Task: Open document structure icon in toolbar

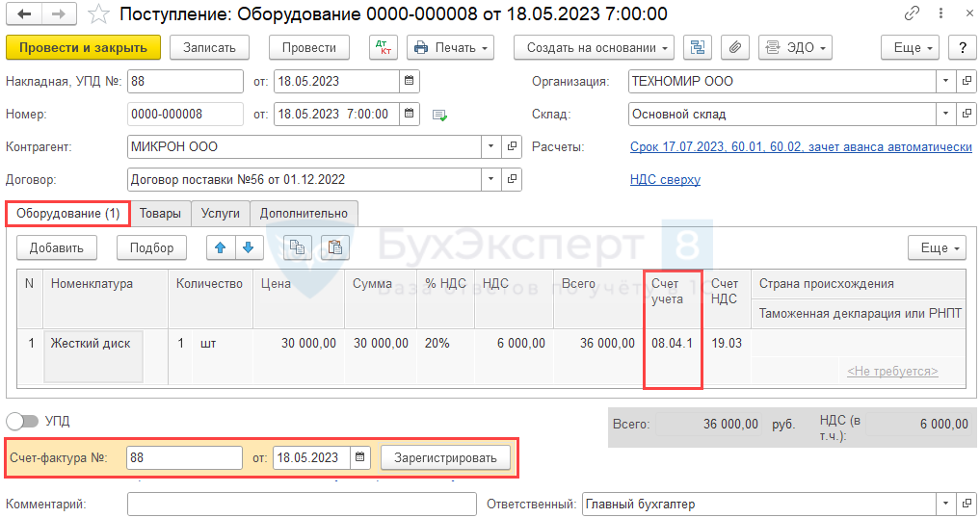Action: point(698,47)
